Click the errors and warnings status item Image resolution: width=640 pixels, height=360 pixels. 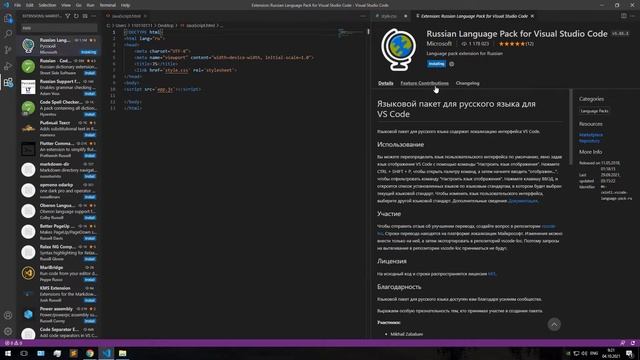[13, 343]
